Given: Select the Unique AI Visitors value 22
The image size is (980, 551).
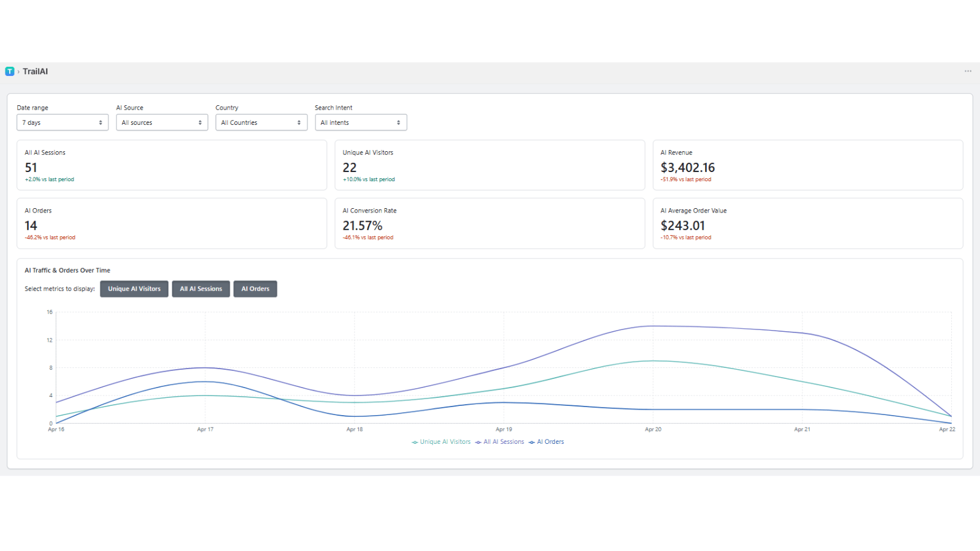Looking at the screenshot, I should [x=350, y=168].
